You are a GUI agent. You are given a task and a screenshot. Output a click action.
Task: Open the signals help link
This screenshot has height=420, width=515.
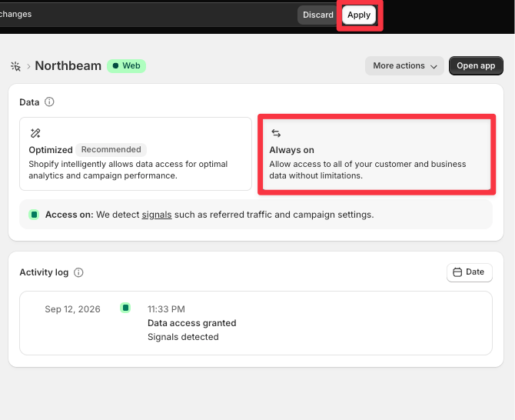(x=157, y=215)
